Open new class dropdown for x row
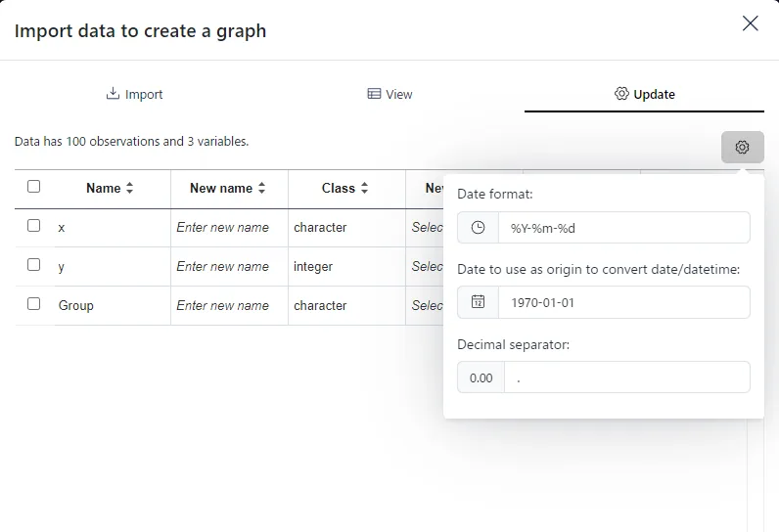779x532 pixels. (427, 227)
